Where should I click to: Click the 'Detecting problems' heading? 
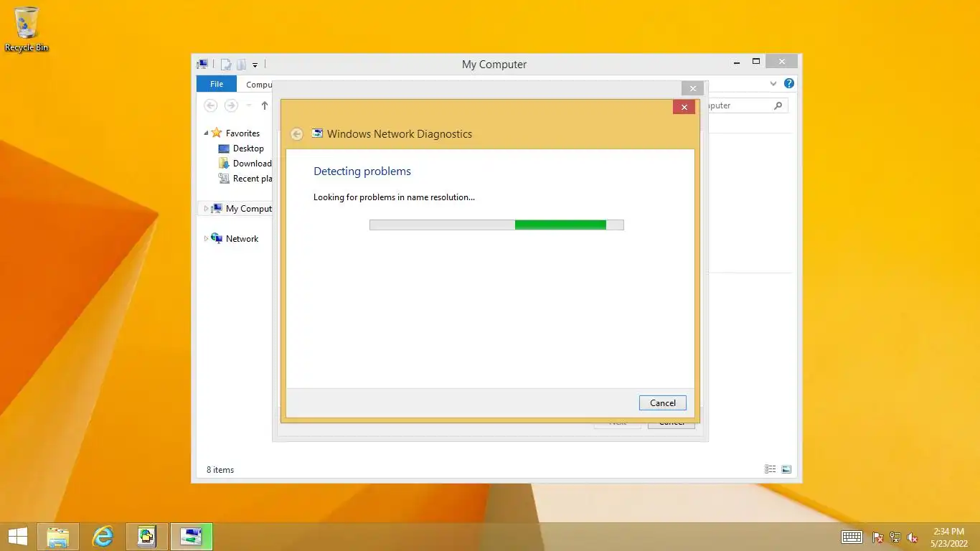362,171
